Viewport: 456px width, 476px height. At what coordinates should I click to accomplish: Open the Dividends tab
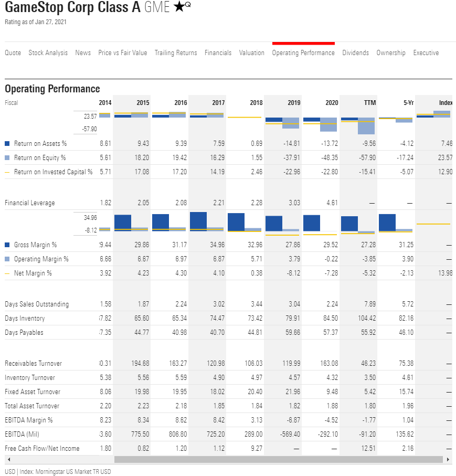coord(355,53)
